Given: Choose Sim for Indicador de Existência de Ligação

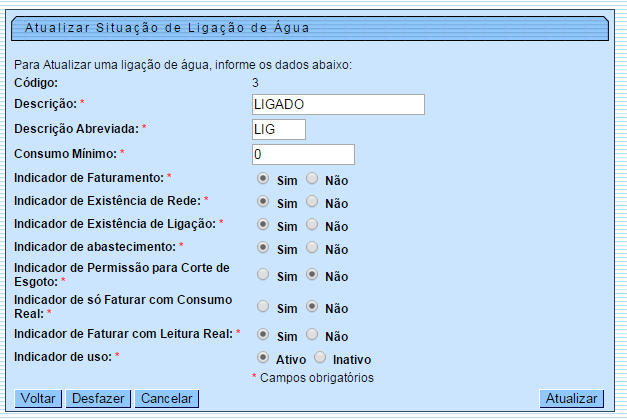Looking at the screenshot, I should tap(263, 225).
